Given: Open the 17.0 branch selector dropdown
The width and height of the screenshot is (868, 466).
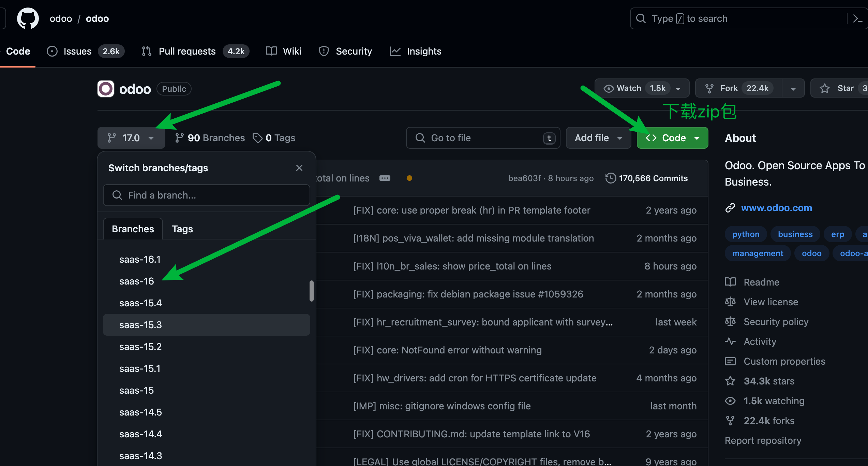Looking at the screenshot, I should [x=131, y=138].
